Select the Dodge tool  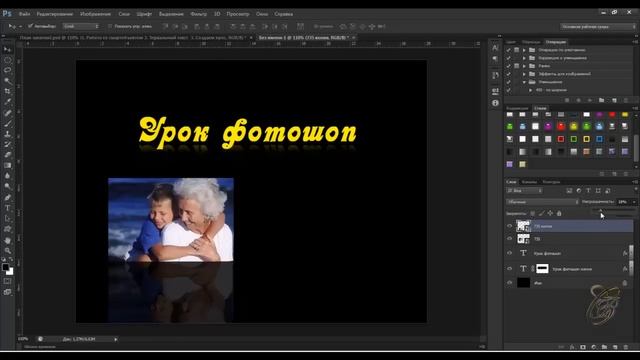(x=7, y=187)
